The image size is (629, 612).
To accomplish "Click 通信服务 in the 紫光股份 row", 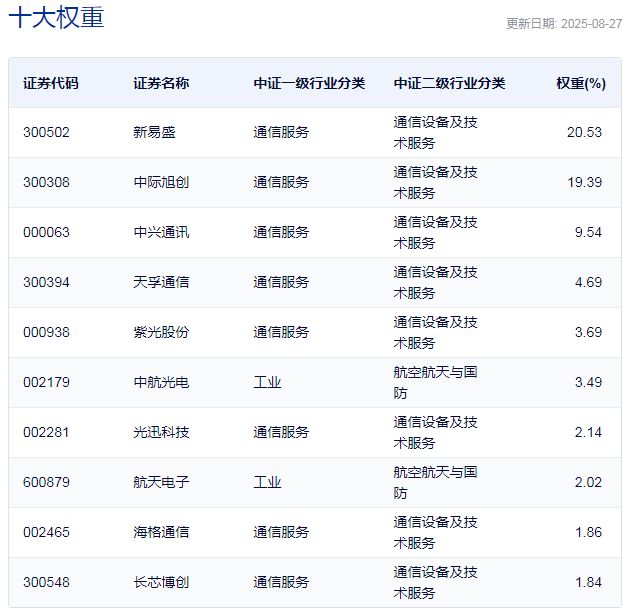I will tap(281, 332).
